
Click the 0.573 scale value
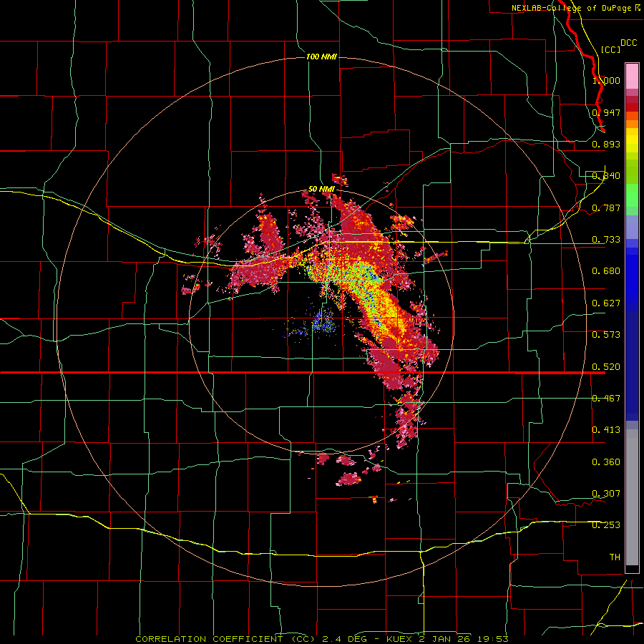(606, 335)
